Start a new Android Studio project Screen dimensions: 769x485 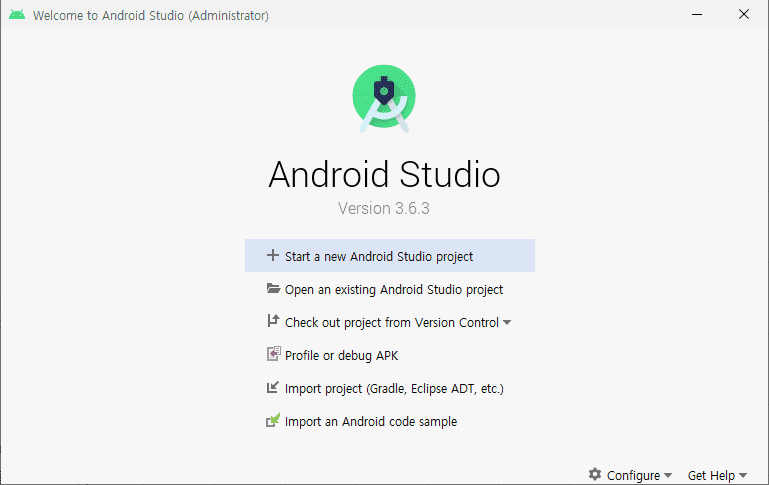pos(390,255)
